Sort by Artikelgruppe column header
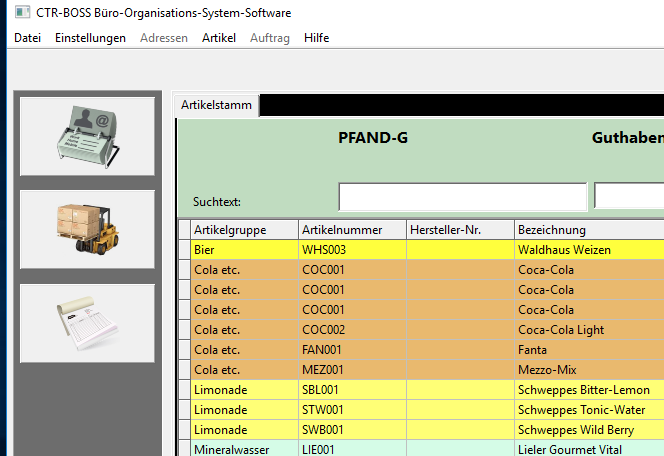 tap(244, 230)
